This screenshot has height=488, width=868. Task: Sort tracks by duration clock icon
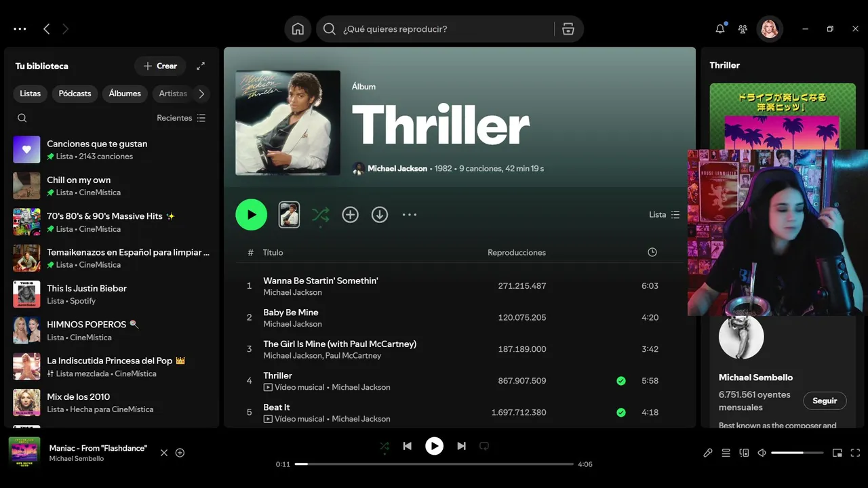coord(652,252)
